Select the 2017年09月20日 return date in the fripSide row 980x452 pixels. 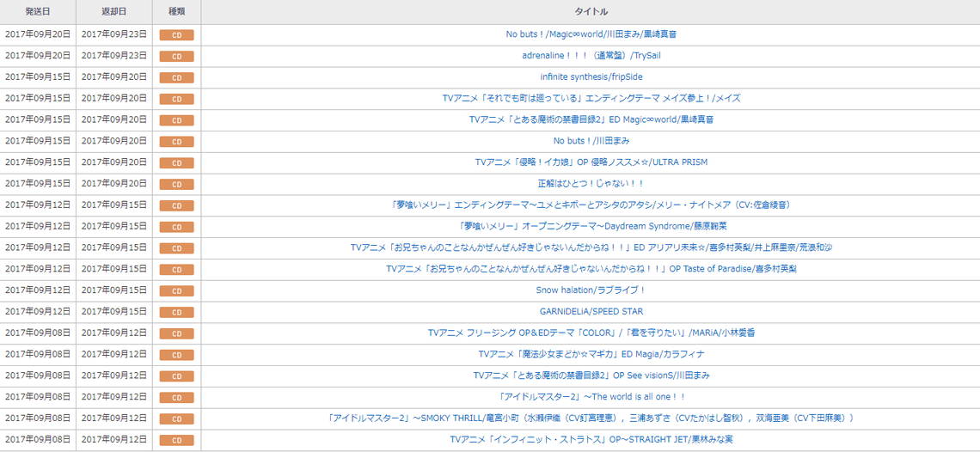coord(113,76)
